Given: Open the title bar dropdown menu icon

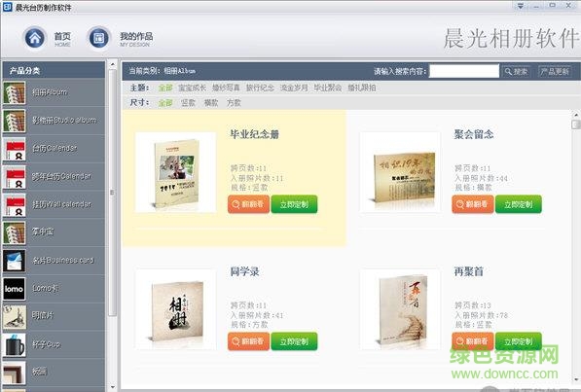Looking at the screenshot, I should pyautogui.click(x=521, y=6).
